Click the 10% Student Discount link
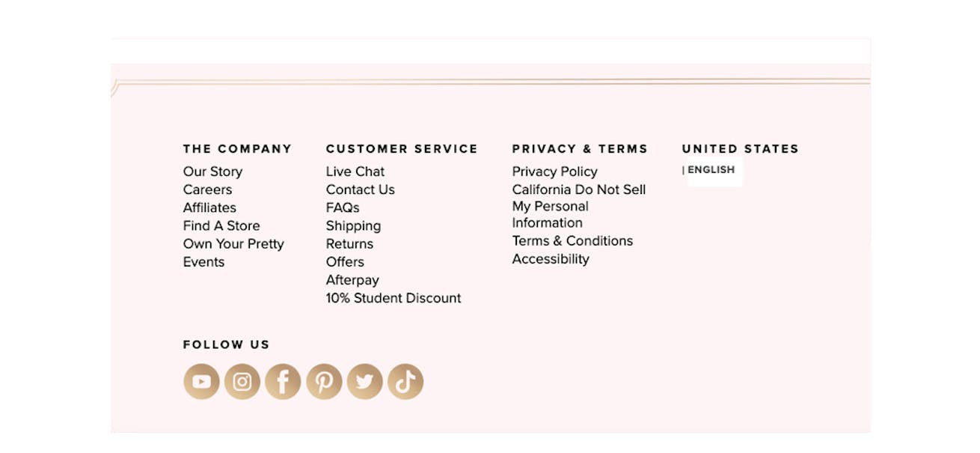The width and height of the screenshot is (980, 453). pos(393,298)
